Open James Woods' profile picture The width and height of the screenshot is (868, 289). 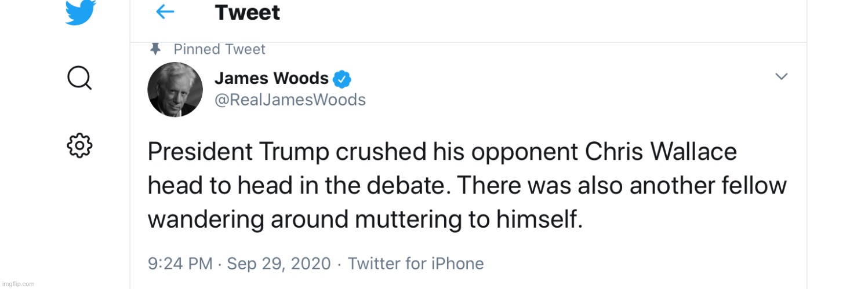[x=175, y=89]
